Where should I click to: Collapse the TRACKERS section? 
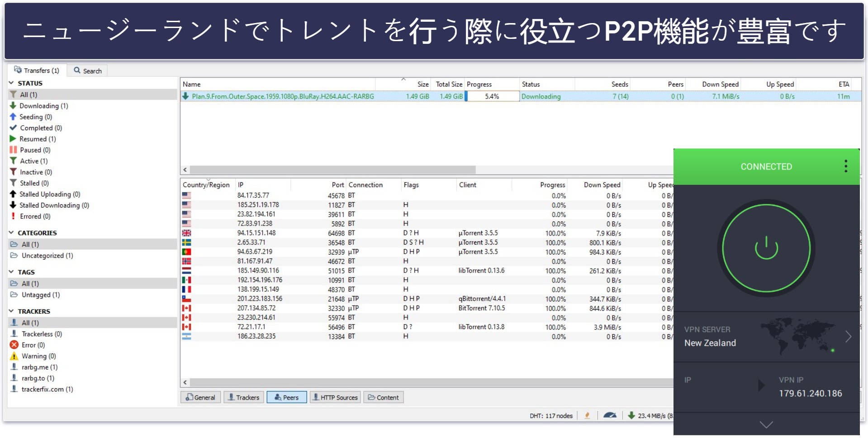(11, 311)
